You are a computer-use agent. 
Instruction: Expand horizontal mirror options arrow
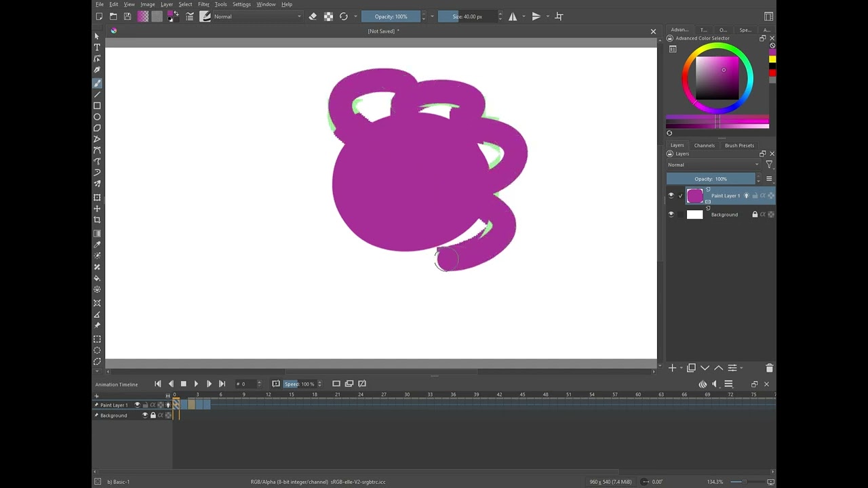coord(524,16)
